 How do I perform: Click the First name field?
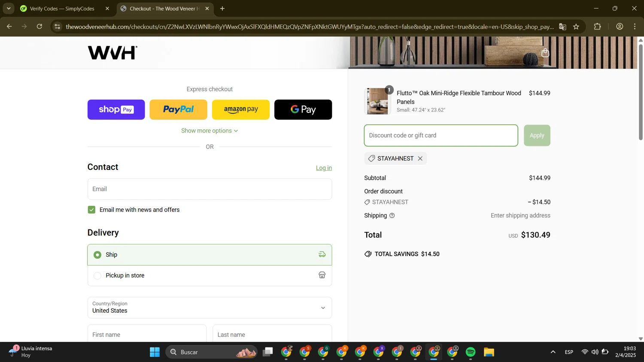click(147, 333)
